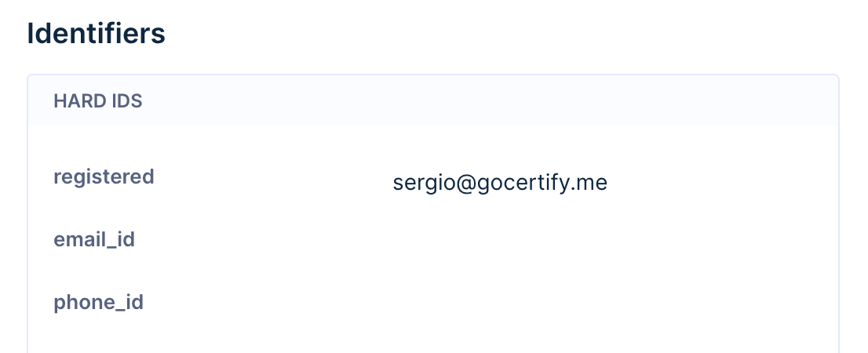868x353 pixels.
Task: Click the Identifiers page heading
Action: [x=96, y=33]
